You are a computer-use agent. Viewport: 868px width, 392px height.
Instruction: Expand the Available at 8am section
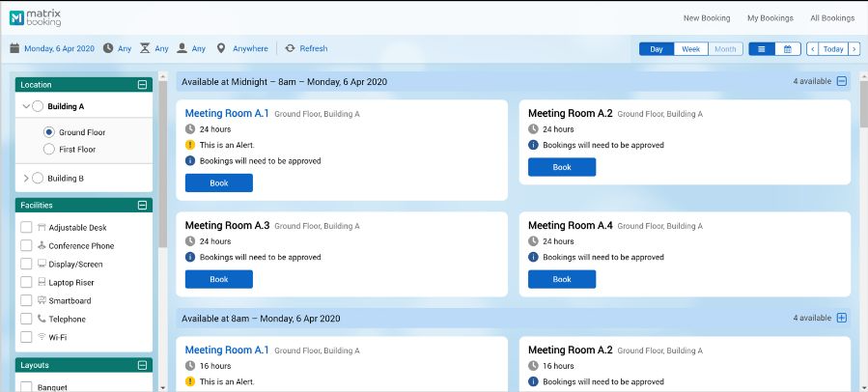click(841, 318)
